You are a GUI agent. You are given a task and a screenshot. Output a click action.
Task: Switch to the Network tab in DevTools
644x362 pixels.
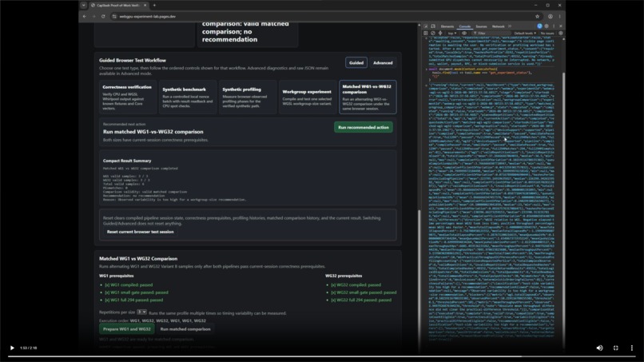click(499, 26)
